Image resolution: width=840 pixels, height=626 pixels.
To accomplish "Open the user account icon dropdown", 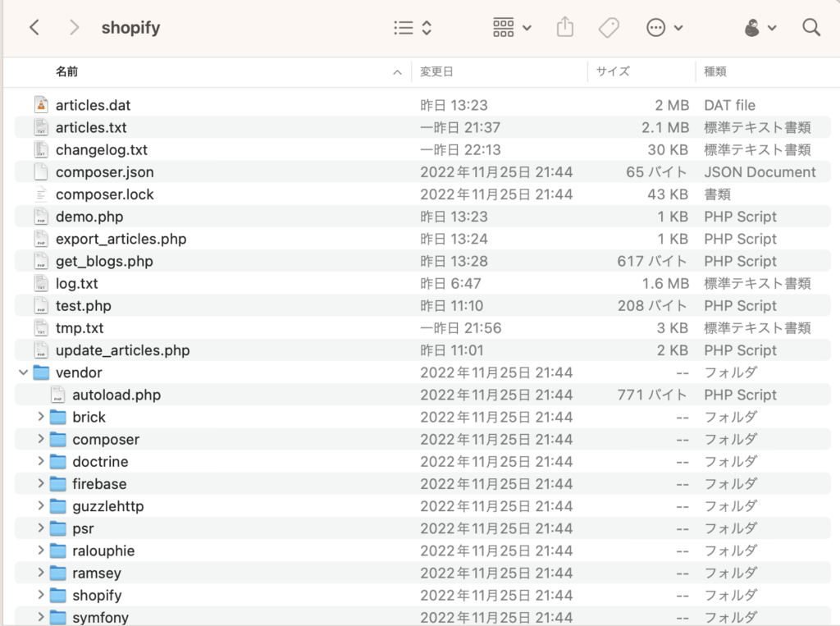I will click(x=760, y=27).
